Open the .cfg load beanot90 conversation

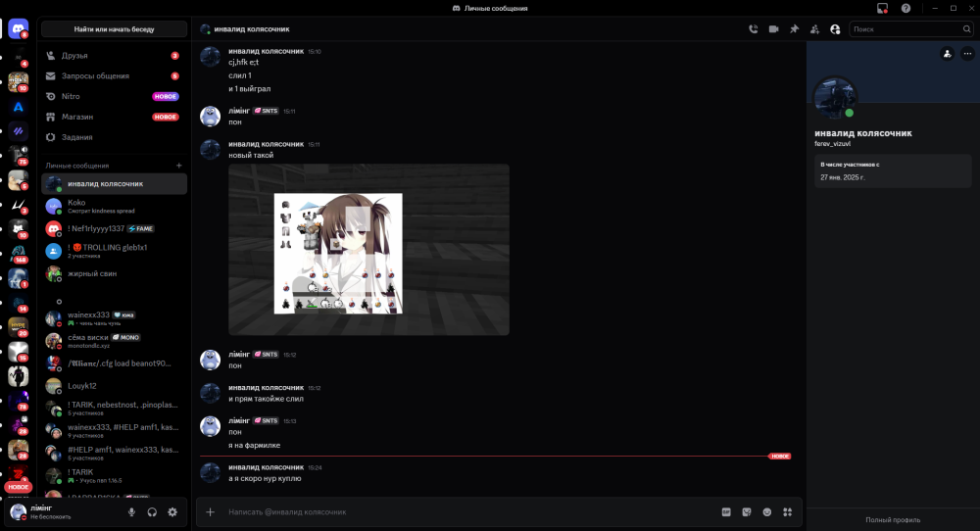click(x=114, y=363)
